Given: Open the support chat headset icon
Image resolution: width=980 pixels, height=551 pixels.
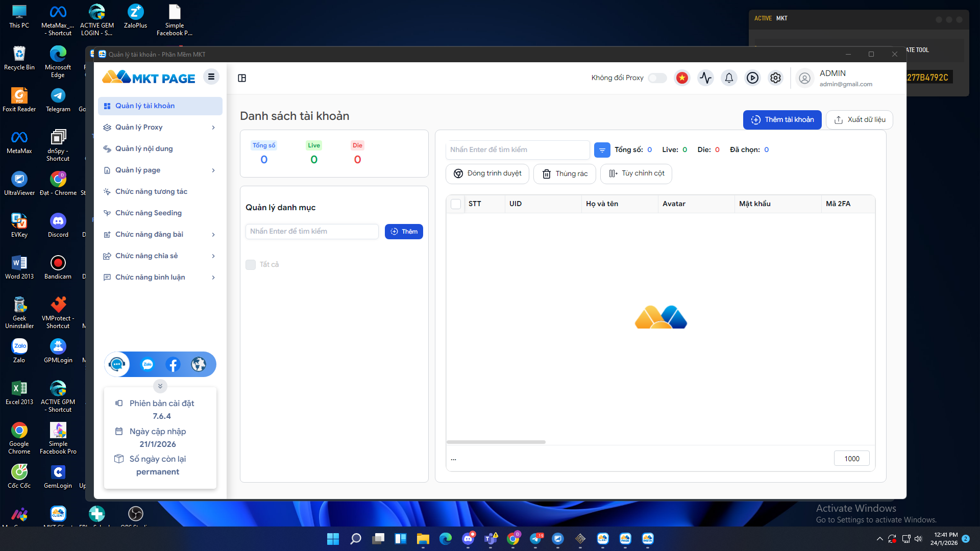Looking at the screenshot, I should [117, 364].
